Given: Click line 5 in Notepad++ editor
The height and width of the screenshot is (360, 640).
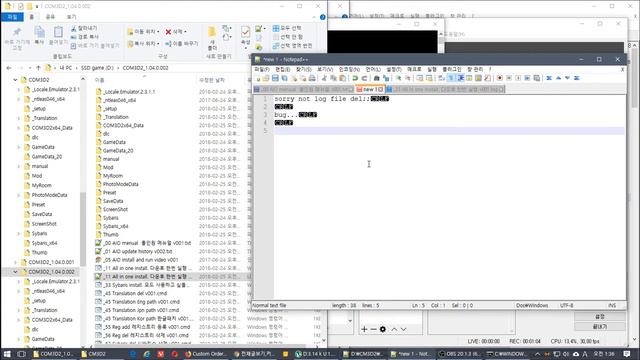Looking at the screenshot, I should (449, 131).
